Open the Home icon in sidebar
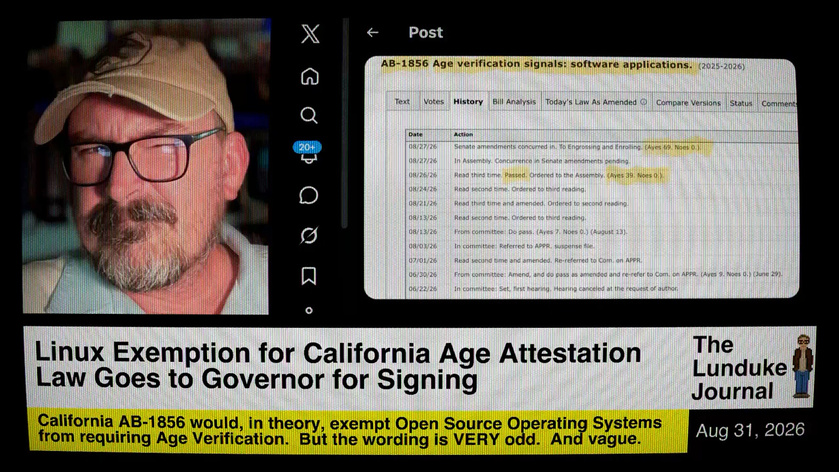Viewport: 839px width, 472px height. 309,76
